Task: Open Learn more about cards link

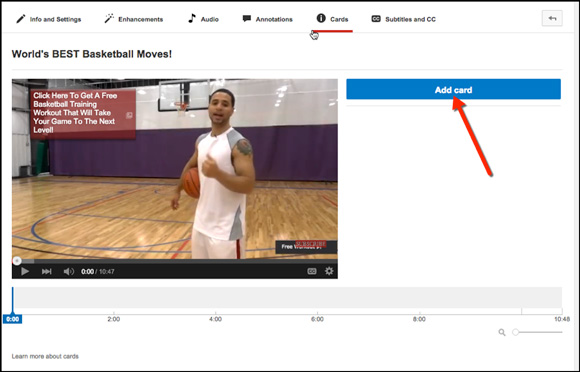Action: [45, 356]
